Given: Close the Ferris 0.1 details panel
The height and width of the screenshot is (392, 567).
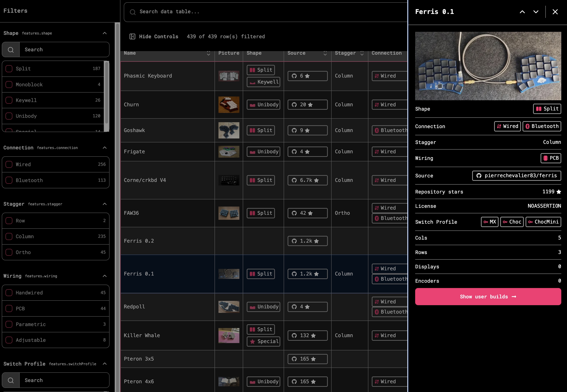Looking at the screenshot, I should [x=555, y=12].
